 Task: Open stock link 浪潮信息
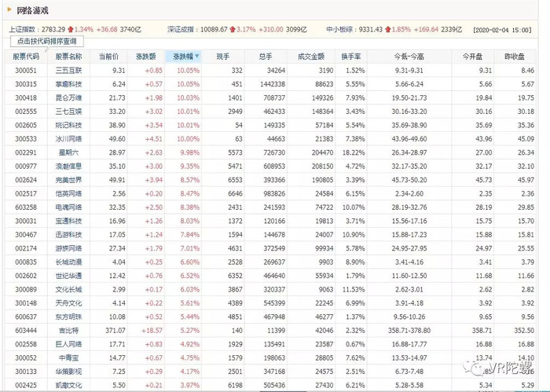pos(69,167)
